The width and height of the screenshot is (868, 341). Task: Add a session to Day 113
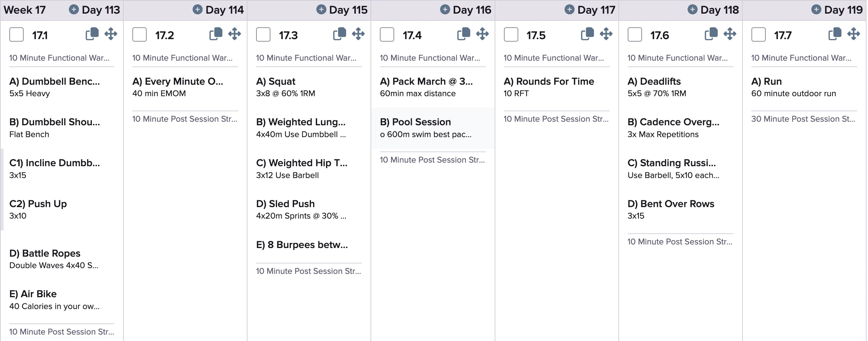coord(74,10)
